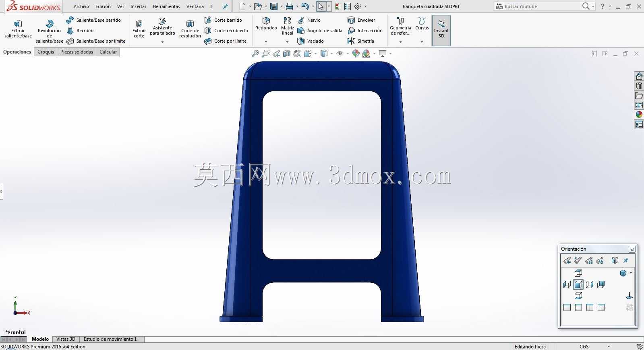Choose the Simetría mirror tool
644x350 pixels.
click(x=361, y=41)
